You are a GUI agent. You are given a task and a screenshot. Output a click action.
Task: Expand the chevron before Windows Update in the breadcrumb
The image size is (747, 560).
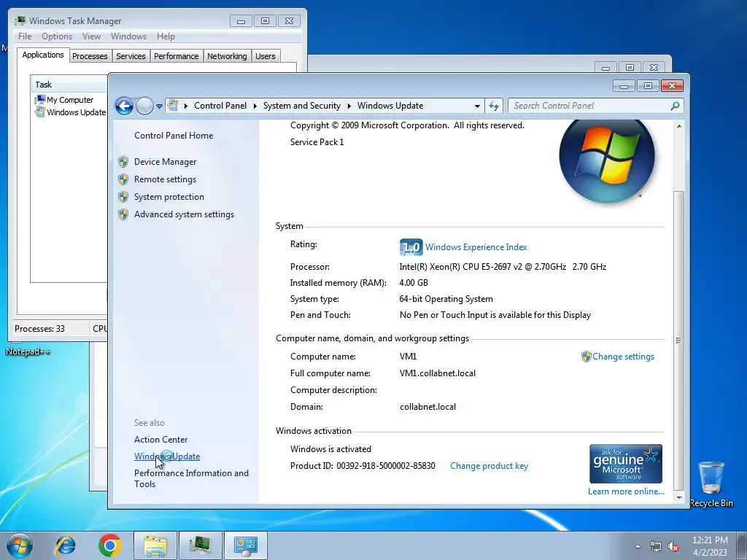coord(349,106)
